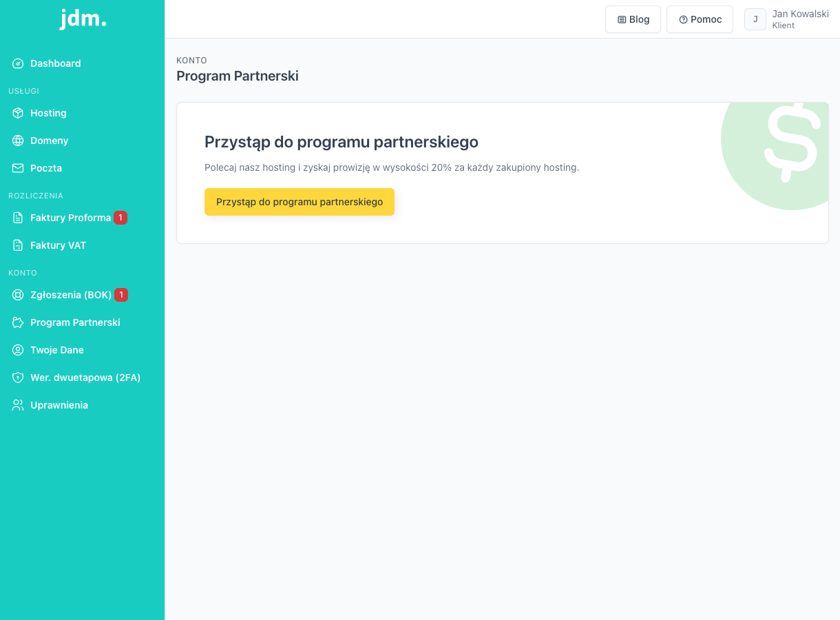Click the J avatar square

(x=755, y=19)
